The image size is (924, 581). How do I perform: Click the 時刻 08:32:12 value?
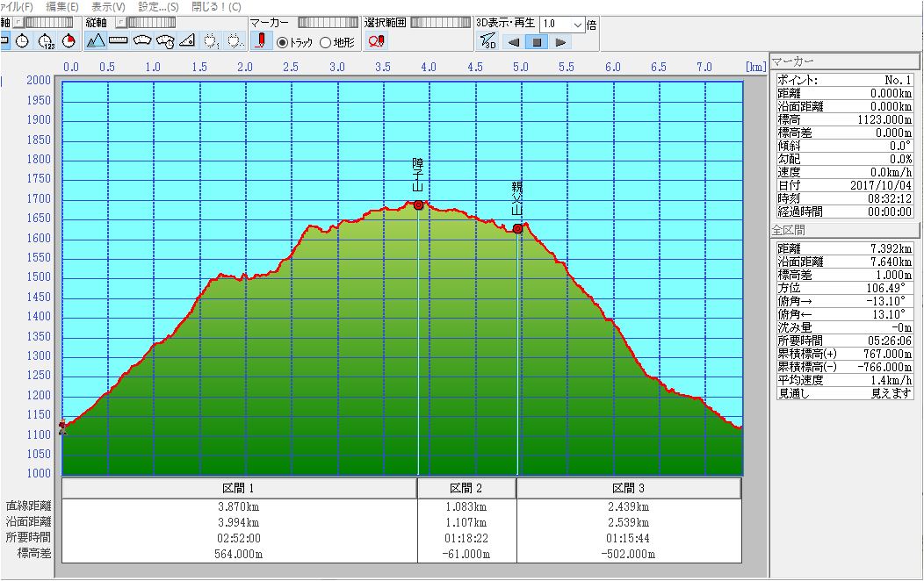point(890,198)
